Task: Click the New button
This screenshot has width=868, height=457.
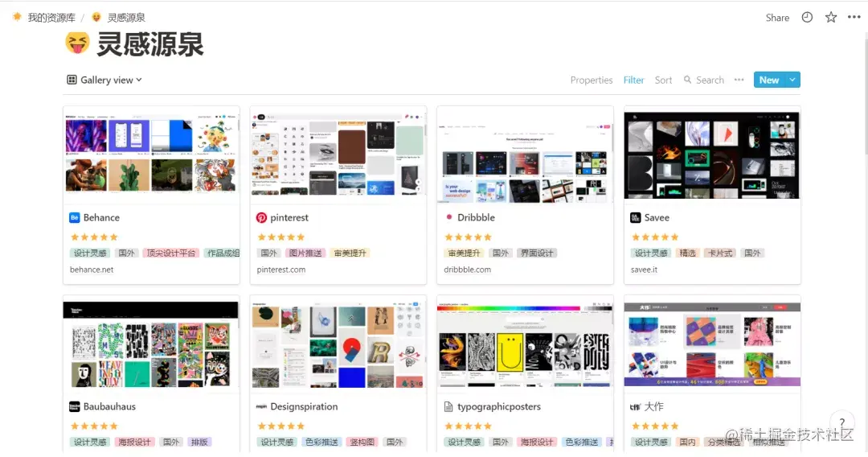Action: [x=769, y=80]
